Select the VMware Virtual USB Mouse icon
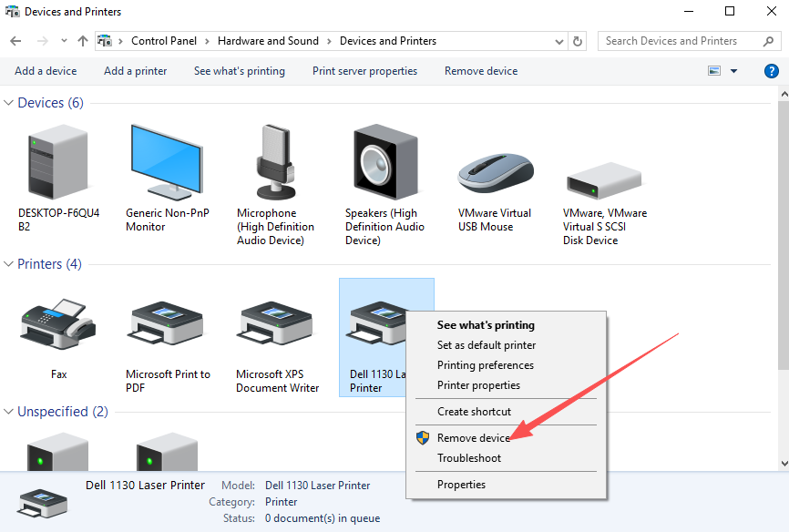Viewport: 789px width, 532px height. 496,173
